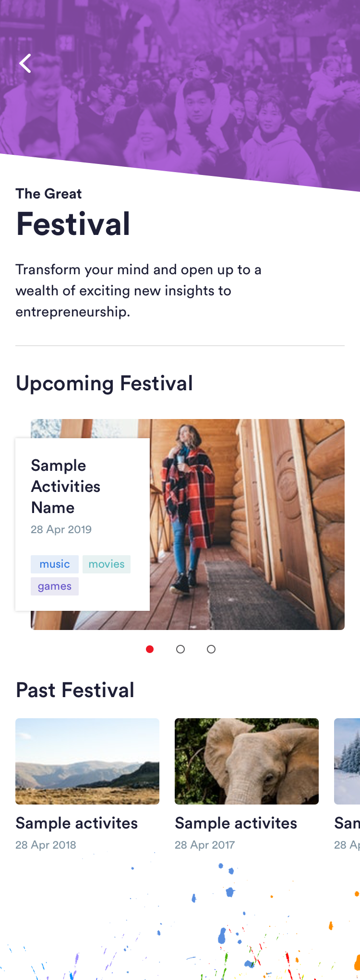
Task: Open the snowy trees thumbnail
Action: (x=348, y=761)
